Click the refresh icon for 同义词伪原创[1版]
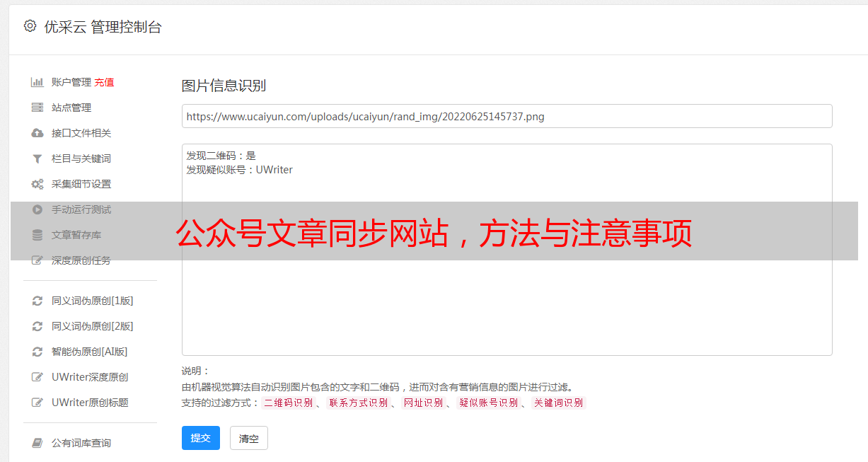Viewport: 868px width, 462px height. pos(37,301)
